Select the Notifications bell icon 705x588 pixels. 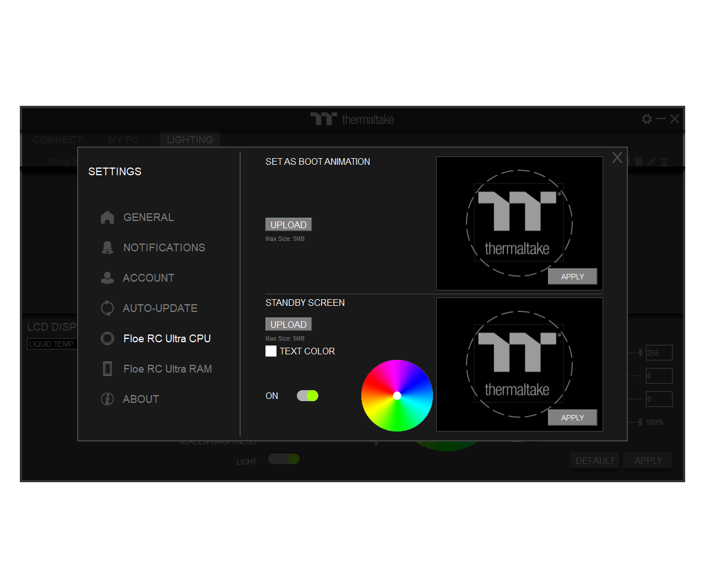click(107, 247)
